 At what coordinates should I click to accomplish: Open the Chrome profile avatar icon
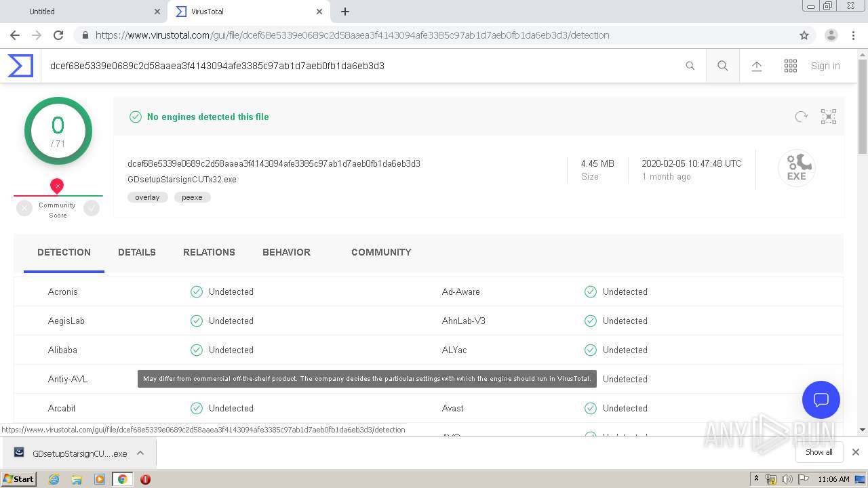(x=831, y=35)
